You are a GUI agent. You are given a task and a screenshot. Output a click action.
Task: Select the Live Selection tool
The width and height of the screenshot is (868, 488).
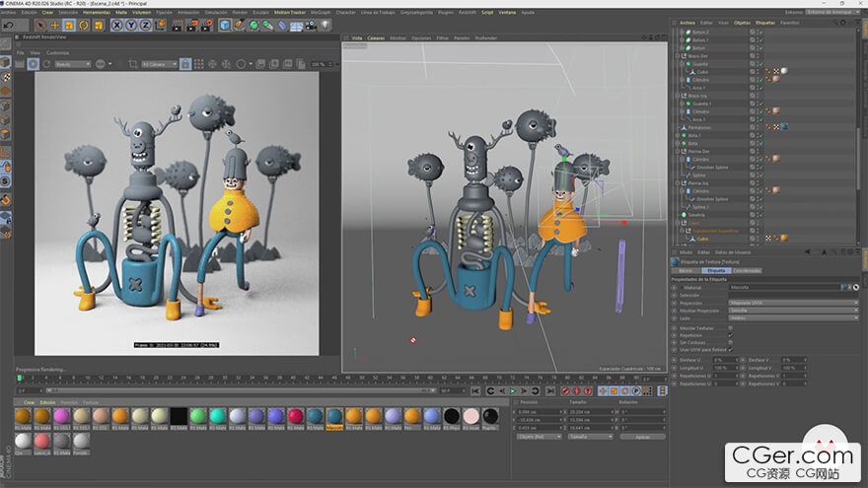[x=40, y=26]
